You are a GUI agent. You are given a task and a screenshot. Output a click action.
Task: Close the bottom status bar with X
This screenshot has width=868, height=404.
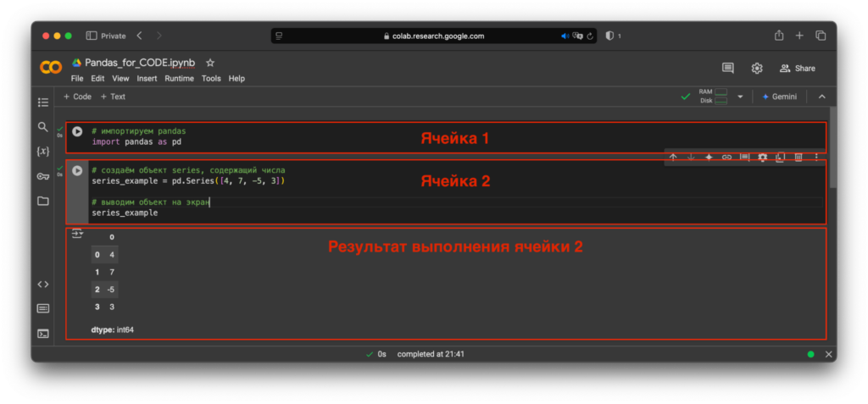point(829,354)
